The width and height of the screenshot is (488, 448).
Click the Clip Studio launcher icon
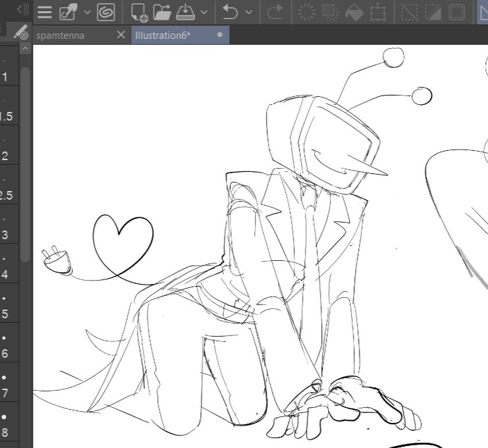point(105,12)
